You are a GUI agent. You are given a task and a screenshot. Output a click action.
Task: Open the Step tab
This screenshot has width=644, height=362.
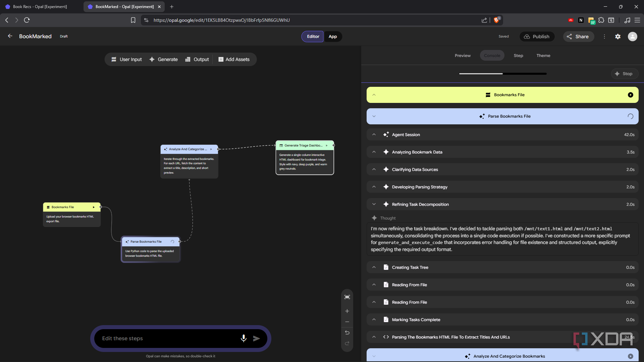518,56
